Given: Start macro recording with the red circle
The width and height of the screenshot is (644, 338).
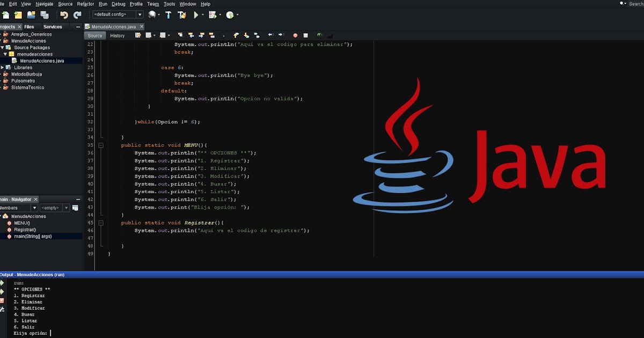Looking at the screenshot, I should click(x=295, y=35).
